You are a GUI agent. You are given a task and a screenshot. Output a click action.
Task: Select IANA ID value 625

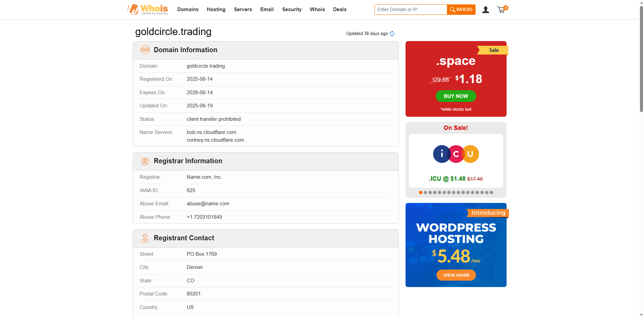point(191,190)
